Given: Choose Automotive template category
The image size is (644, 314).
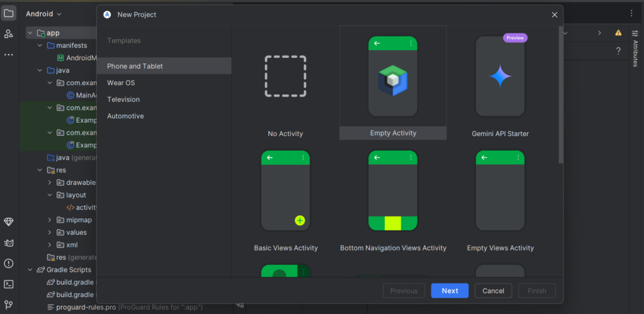Looking at the screenshot, I should [164, 116].
